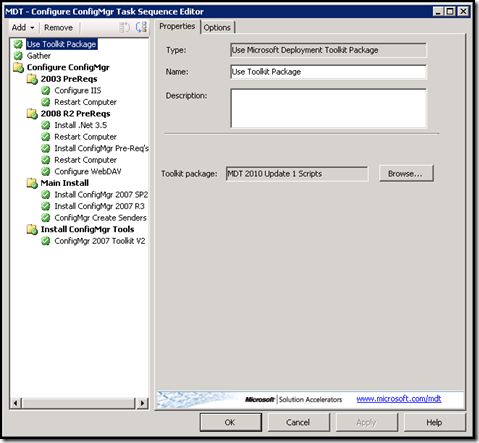Click check icon beside ConfigMgr Create Senders
Image resolution: width=479 pixels, height=443 pixels.
pos(46,218)
